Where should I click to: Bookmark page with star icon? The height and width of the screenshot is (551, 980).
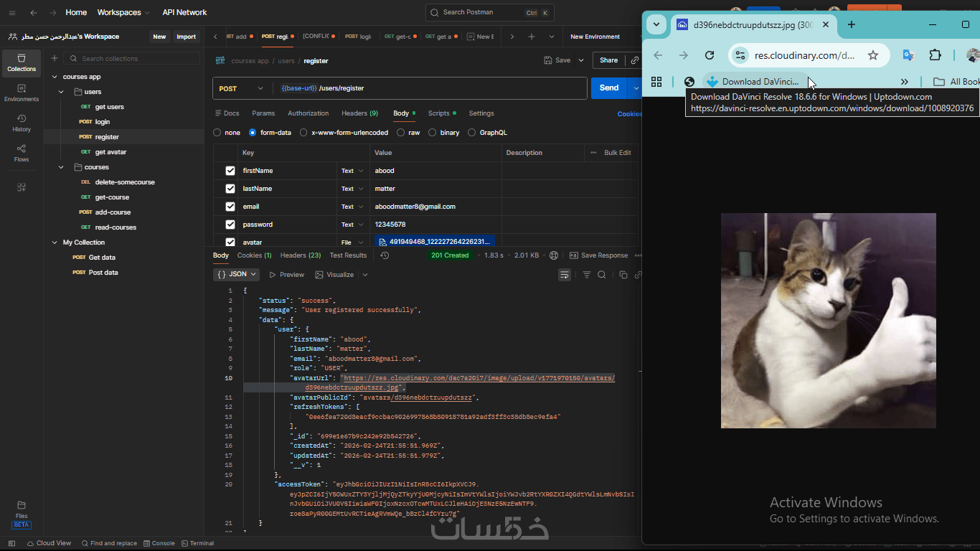pos(873,55)
